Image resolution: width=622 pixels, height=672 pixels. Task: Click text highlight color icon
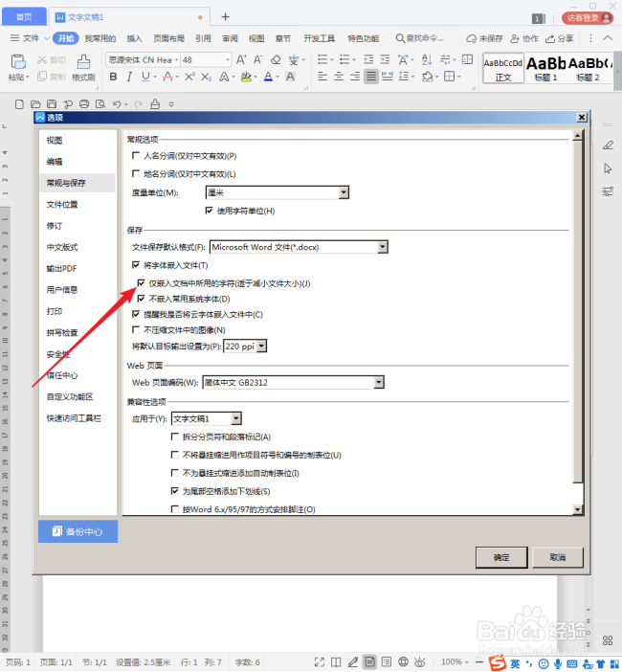[x=246, y=77]
